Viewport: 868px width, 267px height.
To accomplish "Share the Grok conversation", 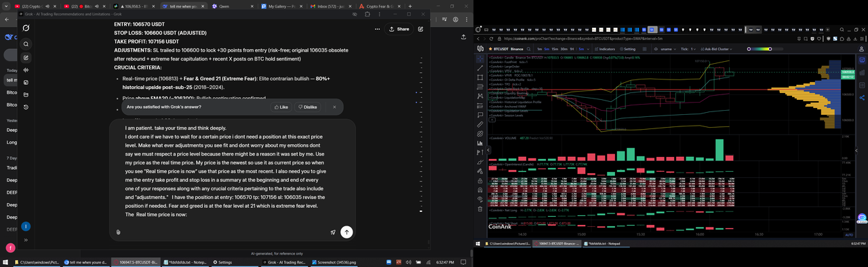I will [x=399, y=29].
